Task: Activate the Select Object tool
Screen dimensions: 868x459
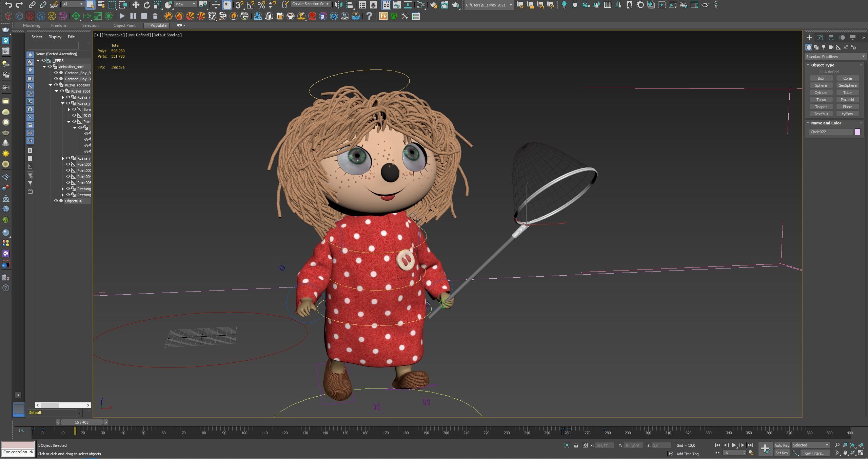Action: [90, 5]
